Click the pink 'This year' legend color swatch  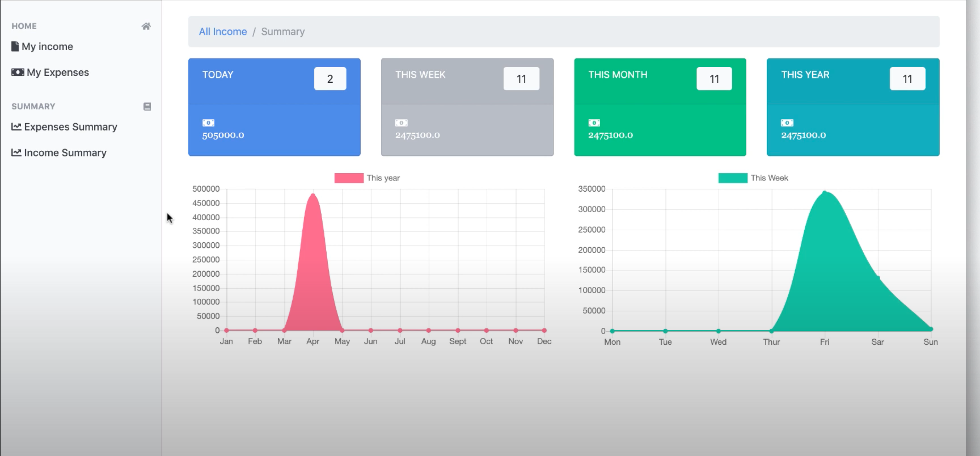point(348,178)
